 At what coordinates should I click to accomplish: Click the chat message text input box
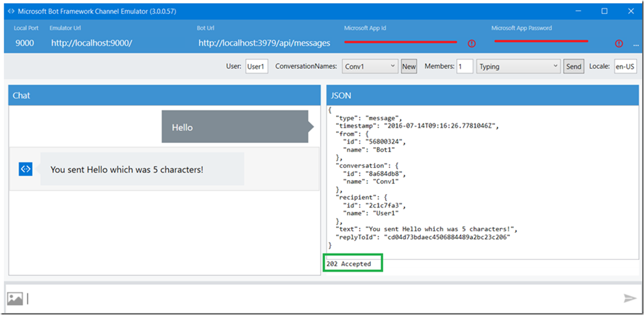[323, 299]
